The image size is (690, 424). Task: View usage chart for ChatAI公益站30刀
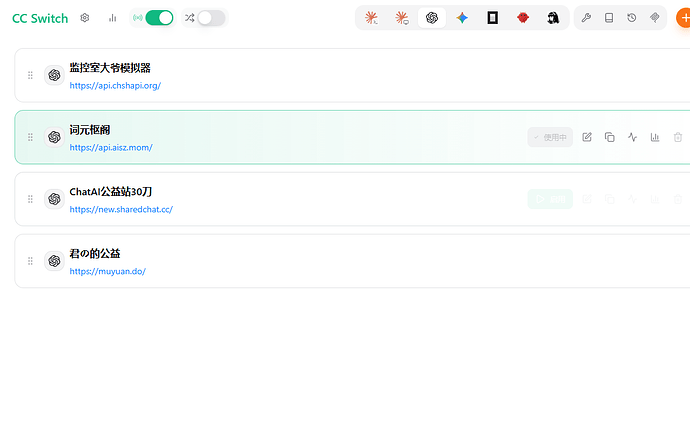tap(655, 199)
